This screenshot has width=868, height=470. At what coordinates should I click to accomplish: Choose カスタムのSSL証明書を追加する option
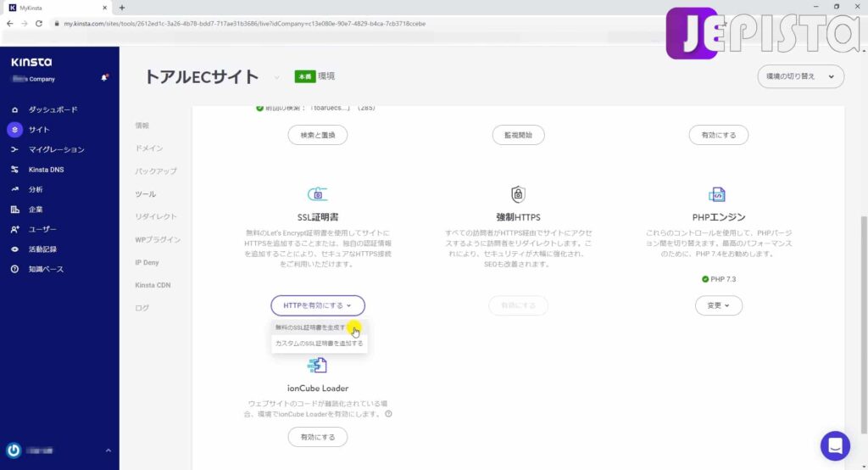(319, 344)
